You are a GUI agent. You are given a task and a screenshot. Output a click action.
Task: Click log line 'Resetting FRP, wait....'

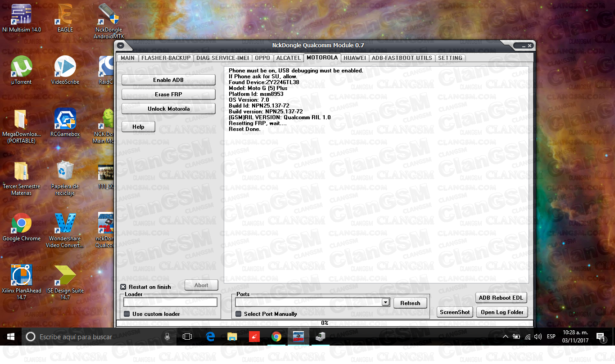pos(258,123)
